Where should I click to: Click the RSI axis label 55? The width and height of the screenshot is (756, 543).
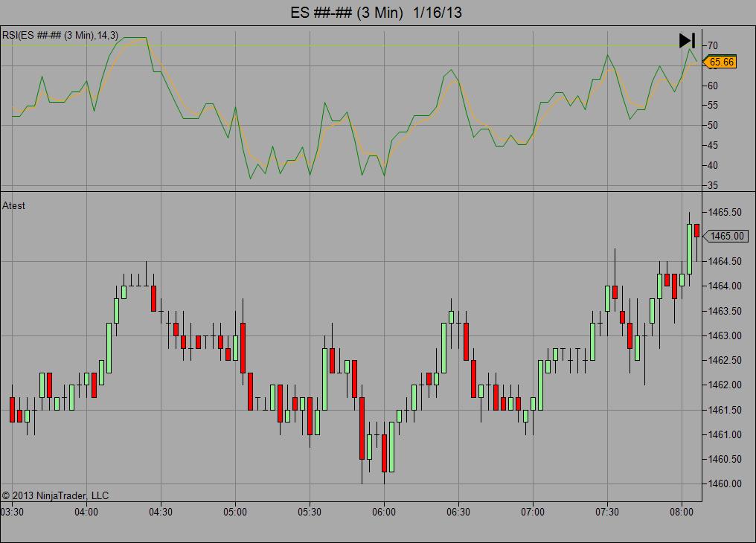click(713, 106)
